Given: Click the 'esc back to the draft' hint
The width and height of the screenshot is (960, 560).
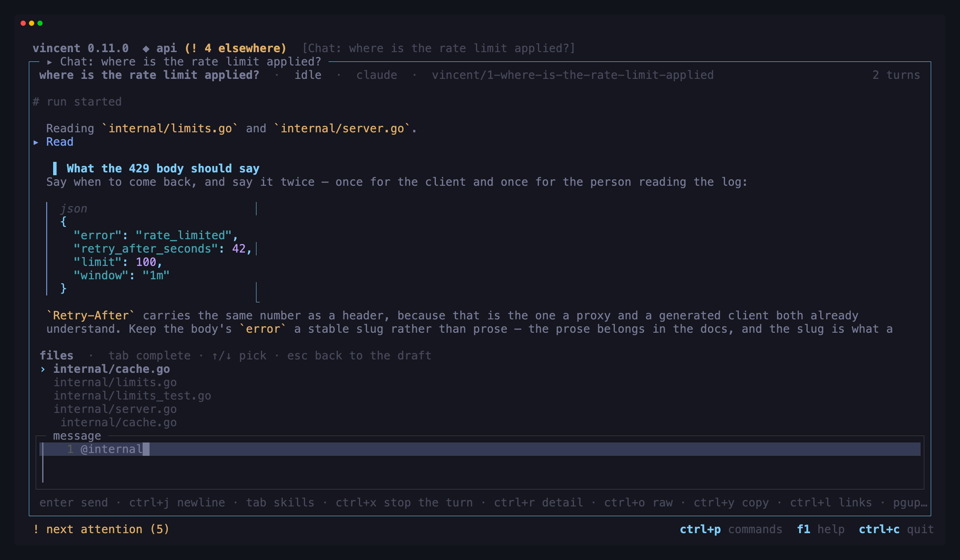Looking at the screenshot, I should click(x=359, y=356).
